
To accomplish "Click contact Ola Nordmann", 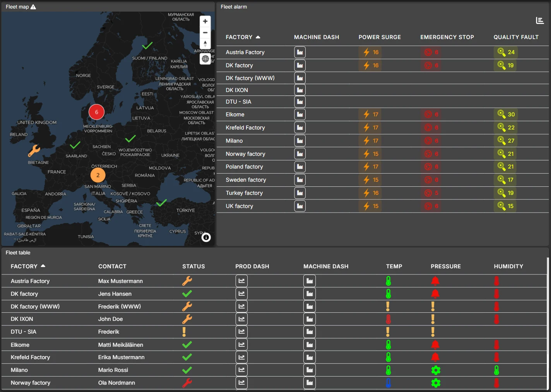I will click(116, 383).
